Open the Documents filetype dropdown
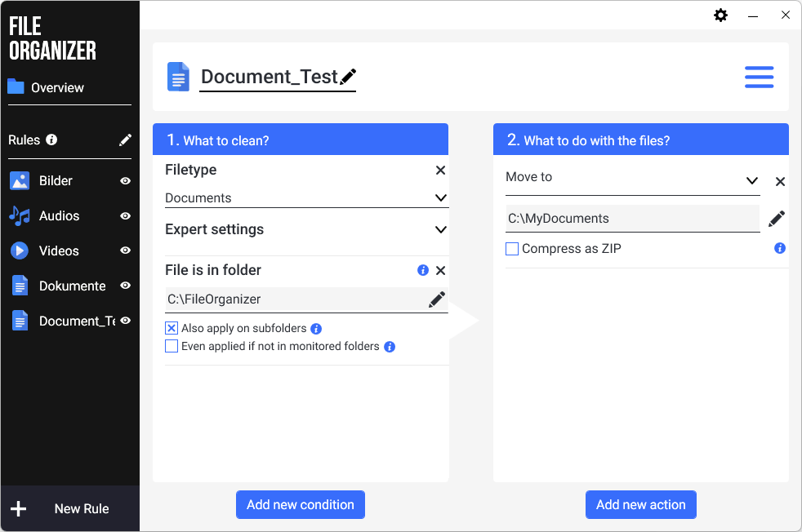 click(x=441, y=197)
